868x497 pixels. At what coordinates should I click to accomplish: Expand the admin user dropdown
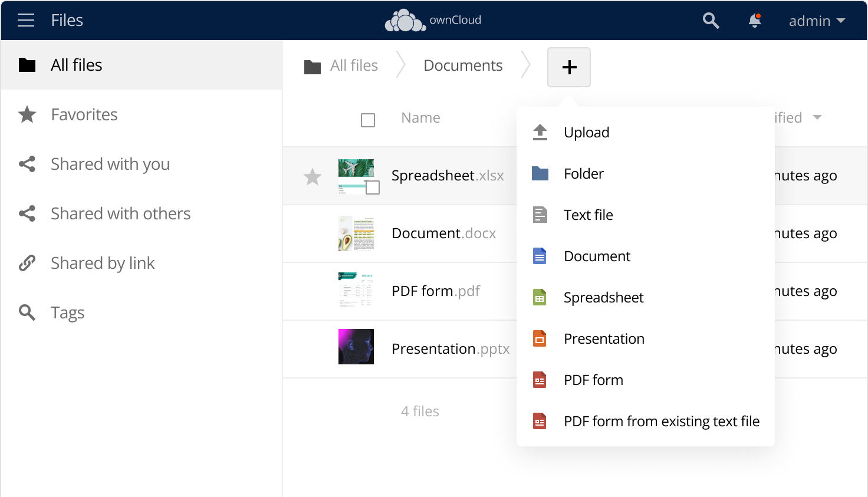coord(817,21)
